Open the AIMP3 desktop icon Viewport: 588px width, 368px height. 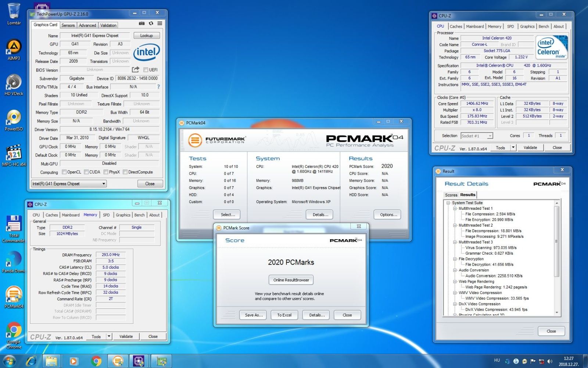tap(14, 50)
